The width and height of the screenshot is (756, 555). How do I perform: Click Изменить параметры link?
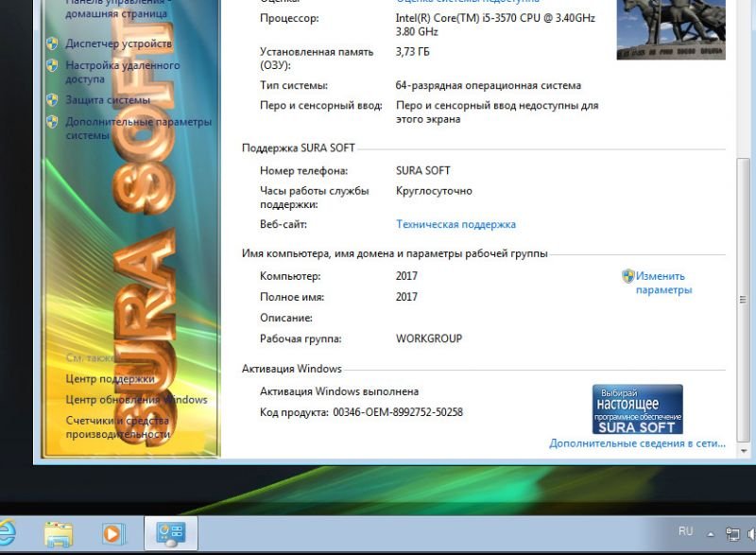[x=664, y=283]
